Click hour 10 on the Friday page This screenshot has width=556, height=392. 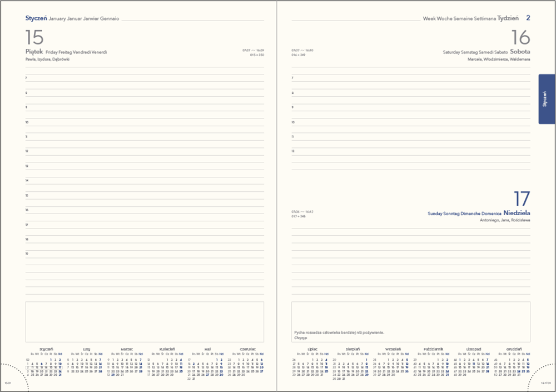(x=27, y=122)
